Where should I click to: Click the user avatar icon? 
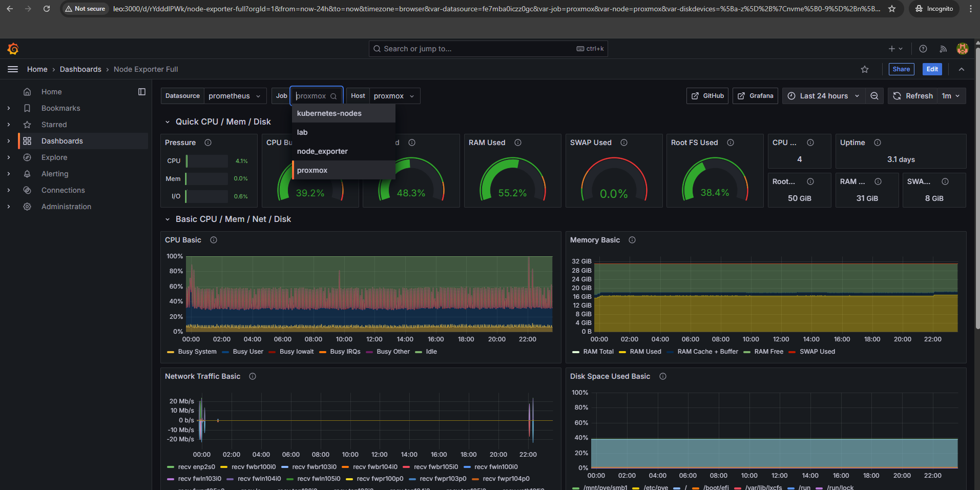(962, 49)
